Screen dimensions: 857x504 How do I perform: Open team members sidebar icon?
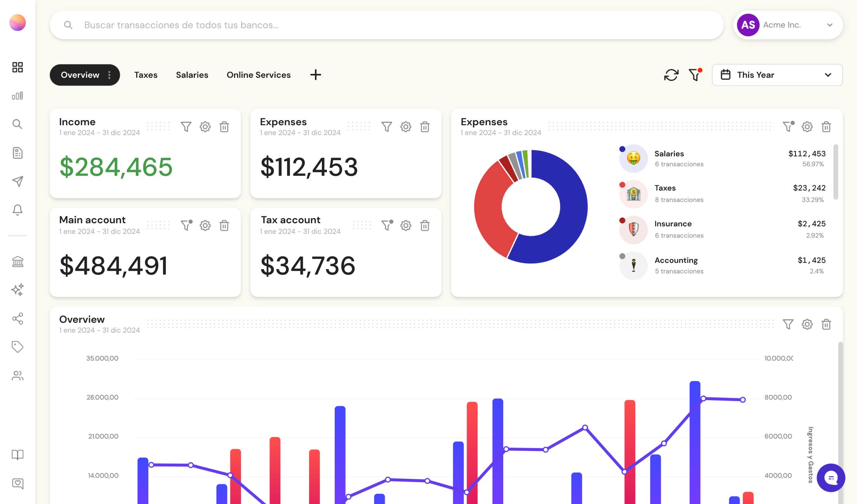18,376
